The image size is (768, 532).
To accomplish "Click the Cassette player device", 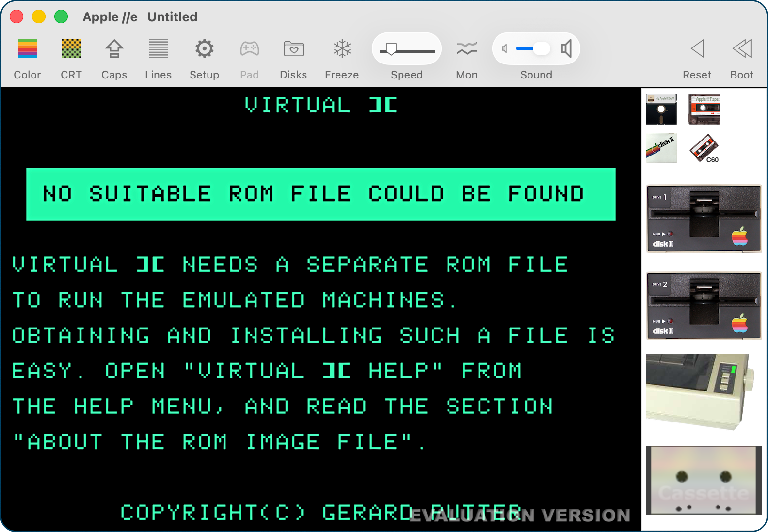I will [704, 480].
